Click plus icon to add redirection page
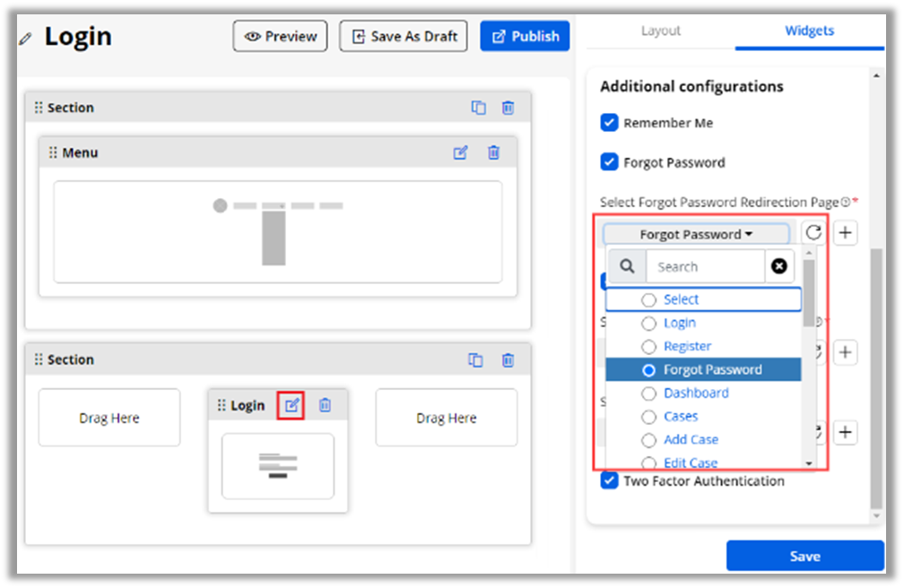 (x=845, y=233)
